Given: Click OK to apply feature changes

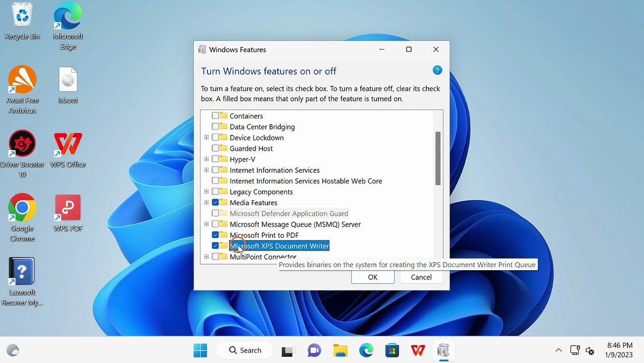Looking at the screenshot, I should coord(373,277).
